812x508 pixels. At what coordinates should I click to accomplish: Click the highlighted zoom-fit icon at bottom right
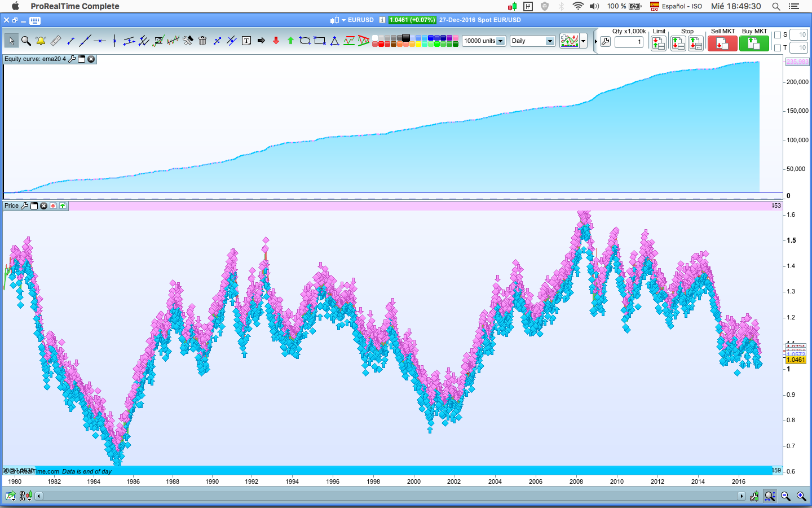coord(770,496)
